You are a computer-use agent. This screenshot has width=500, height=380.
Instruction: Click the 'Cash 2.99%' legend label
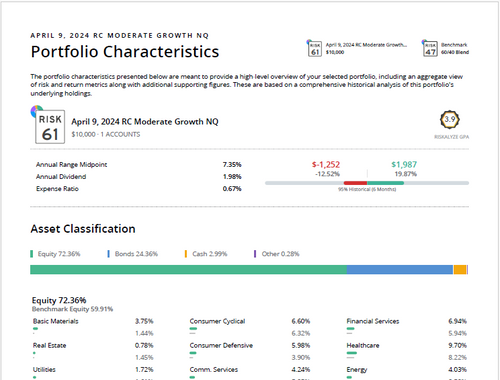point(210,254)
